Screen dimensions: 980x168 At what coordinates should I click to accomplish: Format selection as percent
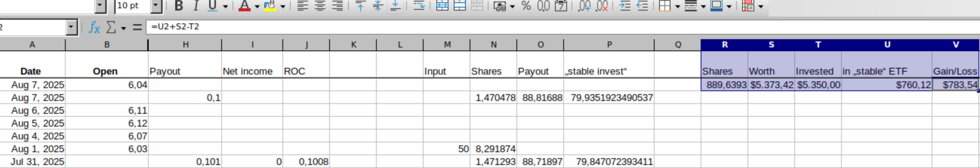526,6
